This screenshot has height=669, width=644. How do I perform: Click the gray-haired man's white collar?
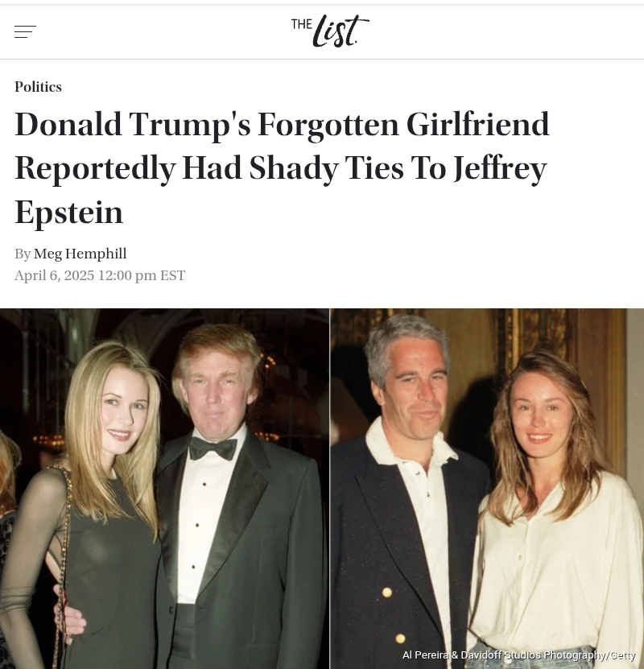click(410, 444)
